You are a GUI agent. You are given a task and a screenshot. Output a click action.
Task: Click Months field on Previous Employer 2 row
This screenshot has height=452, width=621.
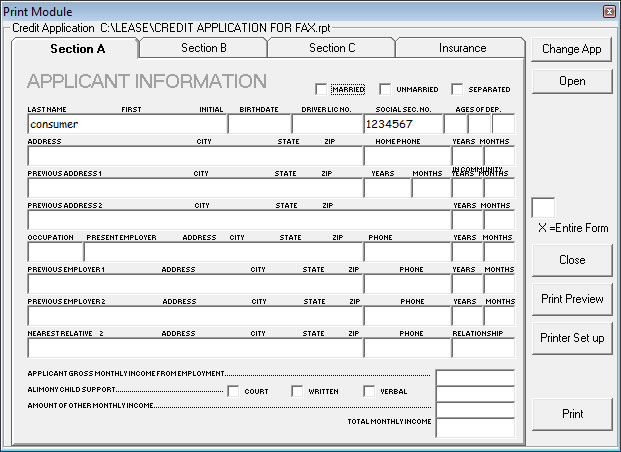click(x=499, y=316)
